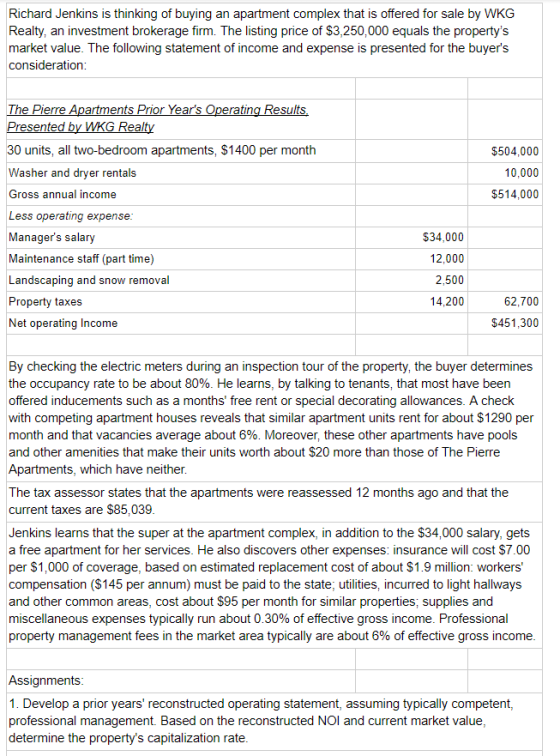Click the Assignments: heading cell
The image size is (560, 756).
pyautogui.click(x=46, y=681)
